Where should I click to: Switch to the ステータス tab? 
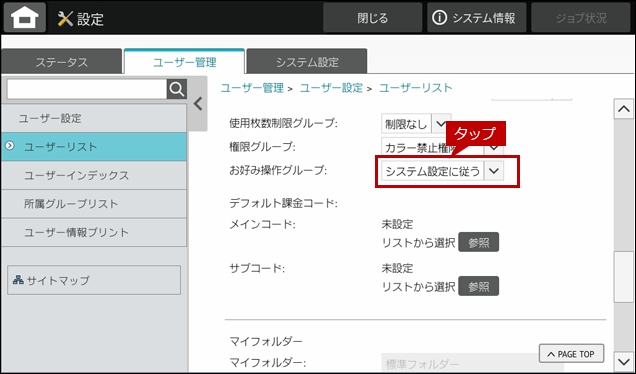[61, 62]
